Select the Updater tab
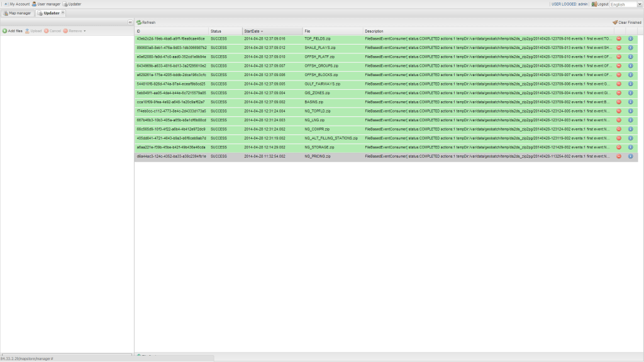 (49, 13)
